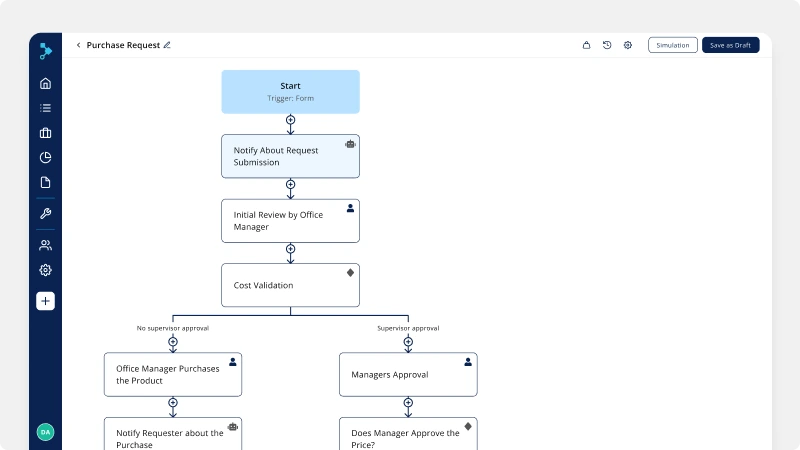Click the pencil icon beside Purchase Request
This screenshot has width=800, height=450.
167,45
